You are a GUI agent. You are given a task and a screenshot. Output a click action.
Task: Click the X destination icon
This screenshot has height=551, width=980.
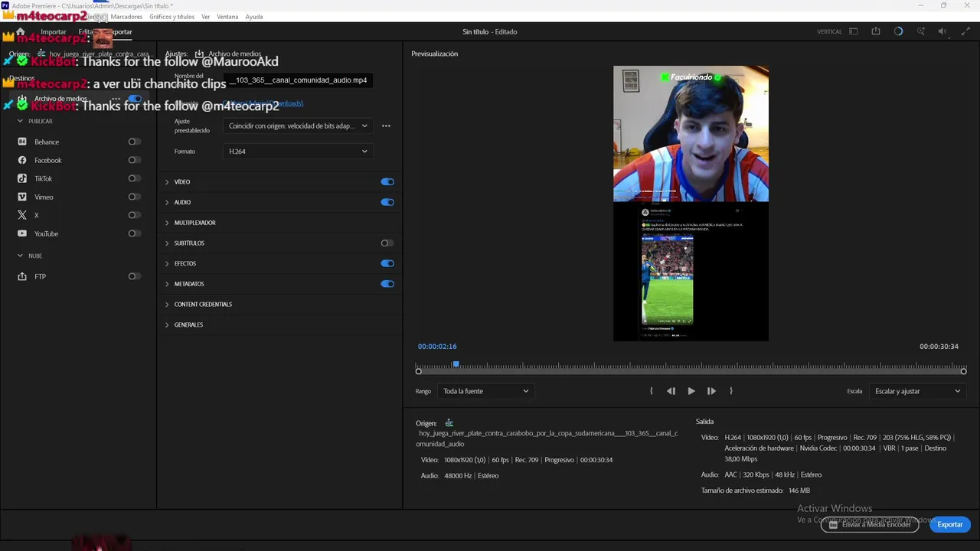22,215
